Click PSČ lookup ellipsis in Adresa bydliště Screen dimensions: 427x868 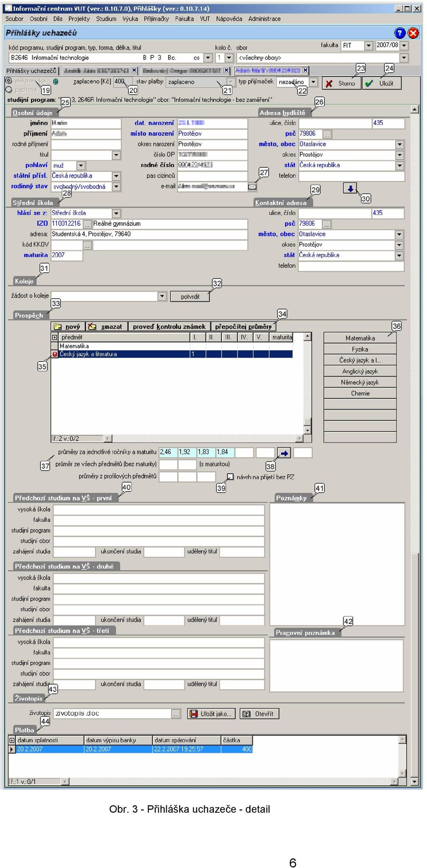tap(327, 134)
